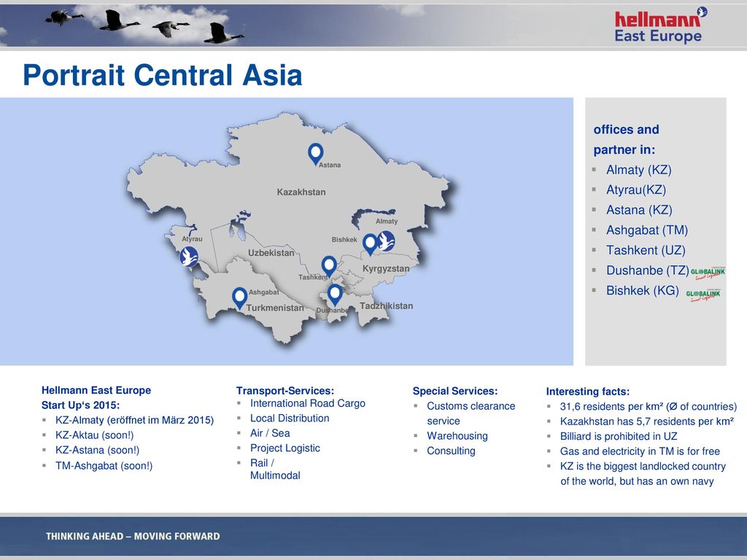Click the 'Uzbekistan' map label
This screenshot has width=747, height=560.
271,252
